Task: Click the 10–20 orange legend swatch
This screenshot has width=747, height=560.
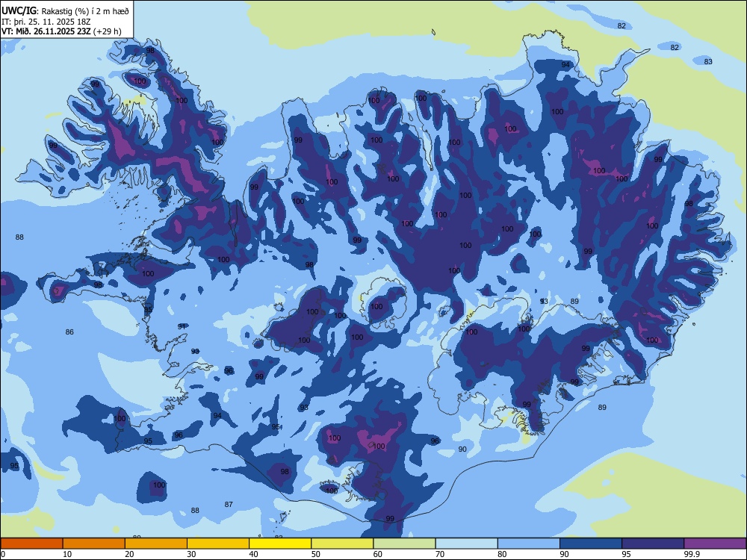Action: pos(94,544)
